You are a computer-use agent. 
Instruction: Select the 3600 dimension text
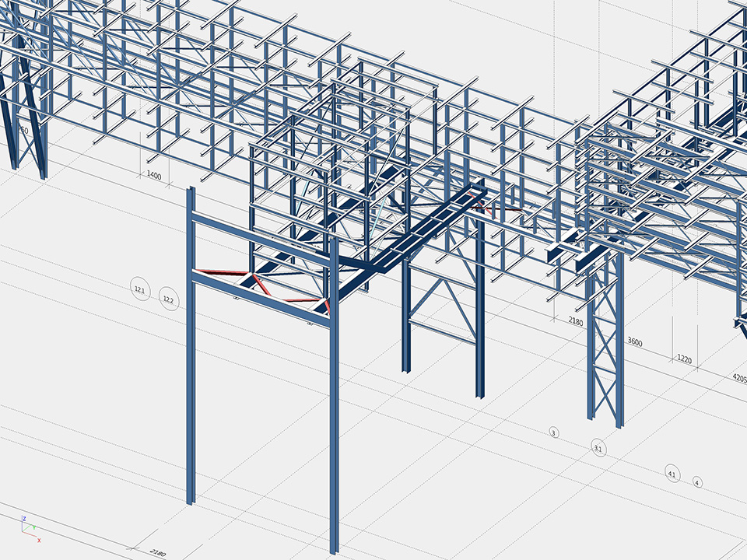click(635, 341)
